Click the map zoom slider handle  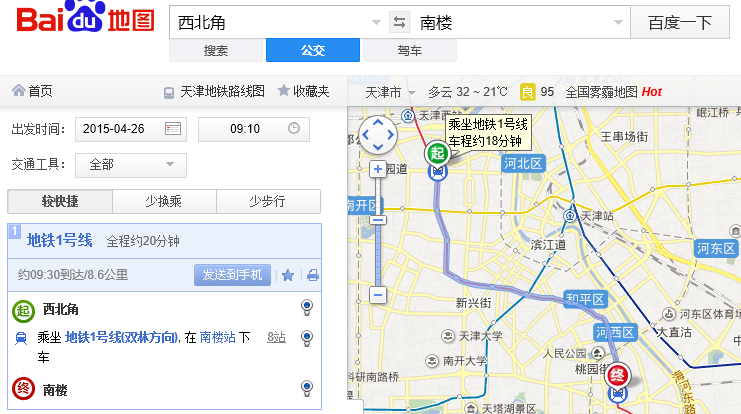point(378,220)
